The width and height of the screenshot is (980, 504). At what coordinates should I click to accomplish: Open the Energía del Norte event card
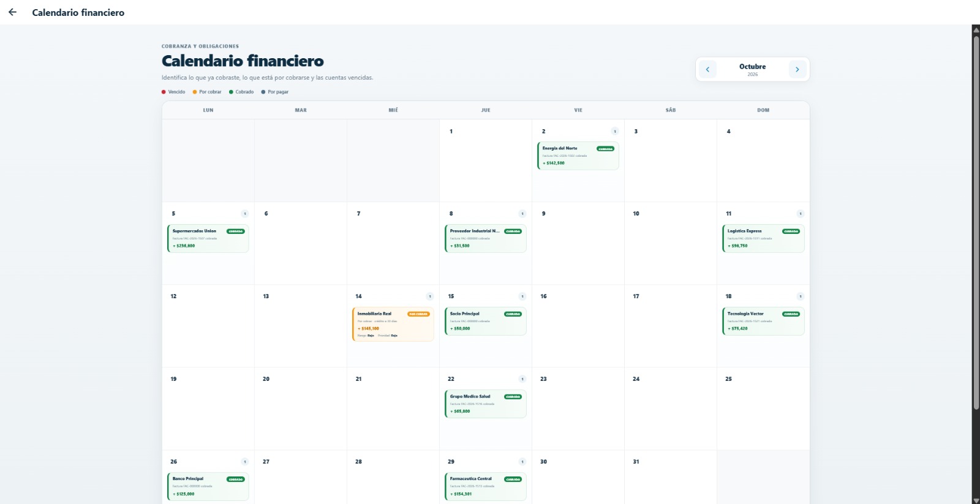578,156
